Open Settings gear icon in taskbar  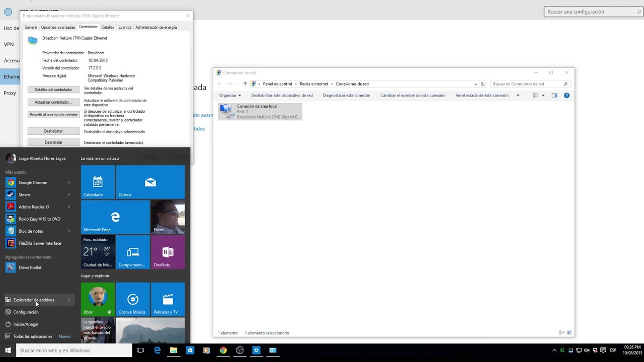(256, 350)
